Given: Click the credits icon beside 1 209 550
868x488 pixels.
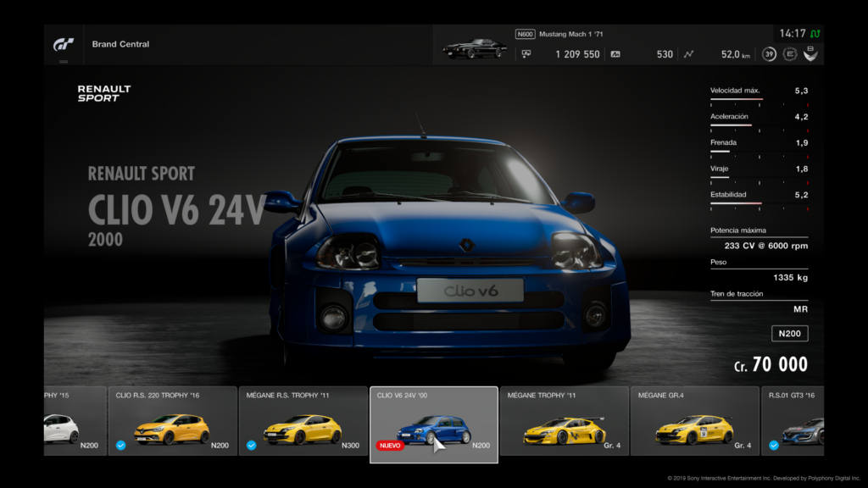Looking at the screenshot, I should tap(526, 54).
